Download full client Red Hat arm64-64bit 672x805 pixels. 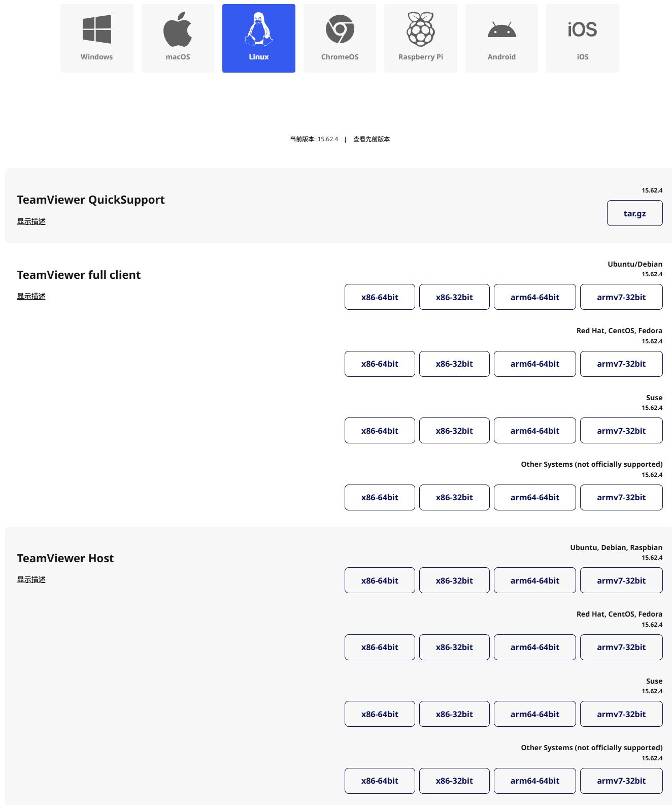pos(534,364)
